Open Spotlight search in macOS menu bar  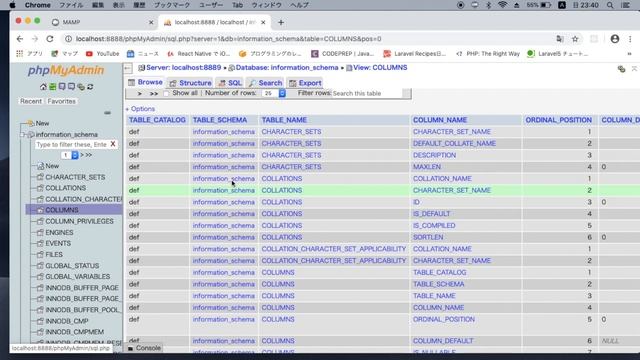[610, 5]
